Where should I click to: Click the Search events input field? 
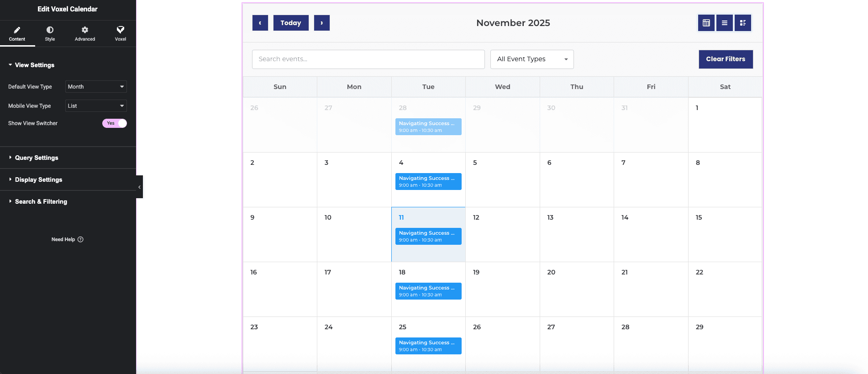tap(368, 59)
